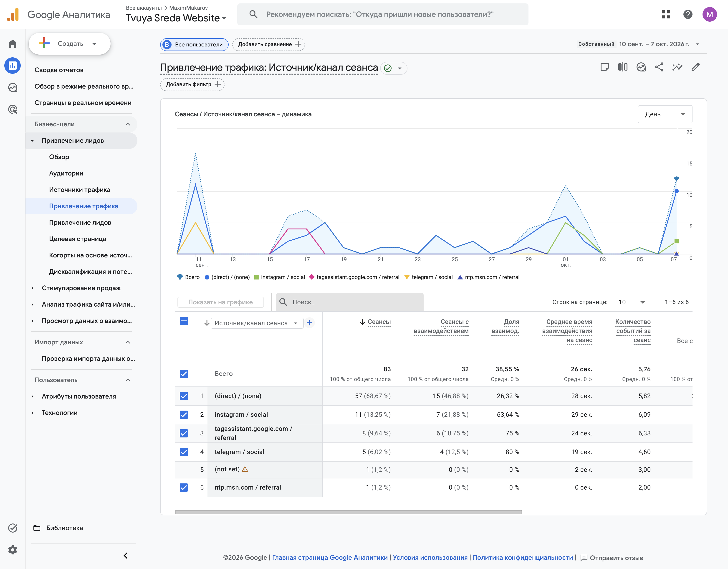Click the tagassistant.google.com pink legend swatch
The image size is (728, 569).
(312, 277)
